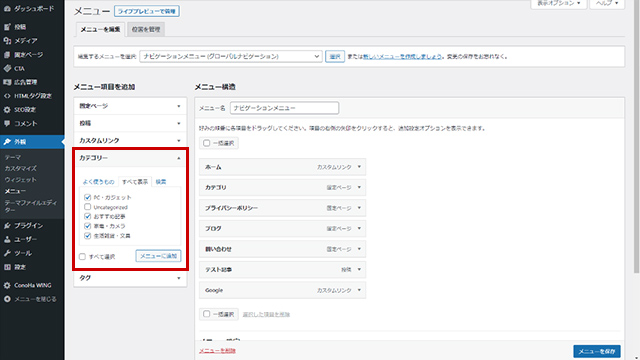Uncheck the 家電・カメラ category checkbox

(x=87, y=226)
